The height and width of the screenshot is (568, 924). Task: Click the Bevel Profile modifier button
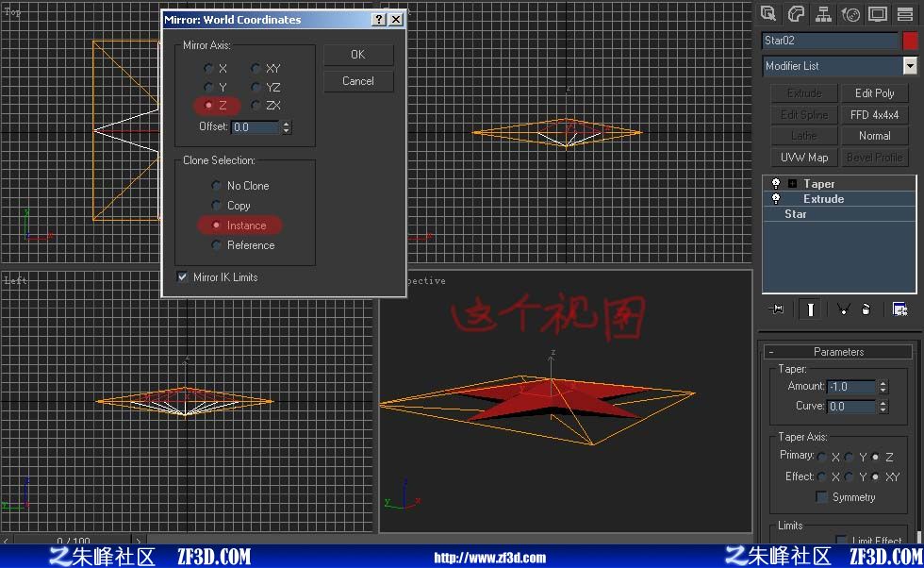point(875,158)
